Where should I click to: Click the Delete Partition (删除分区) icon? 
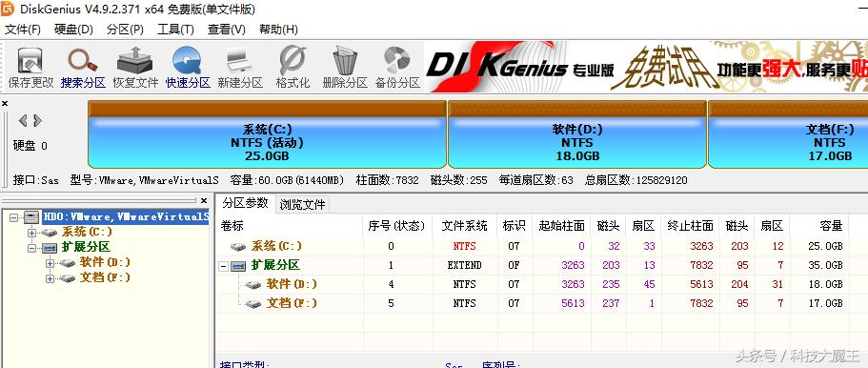point(345,68)
